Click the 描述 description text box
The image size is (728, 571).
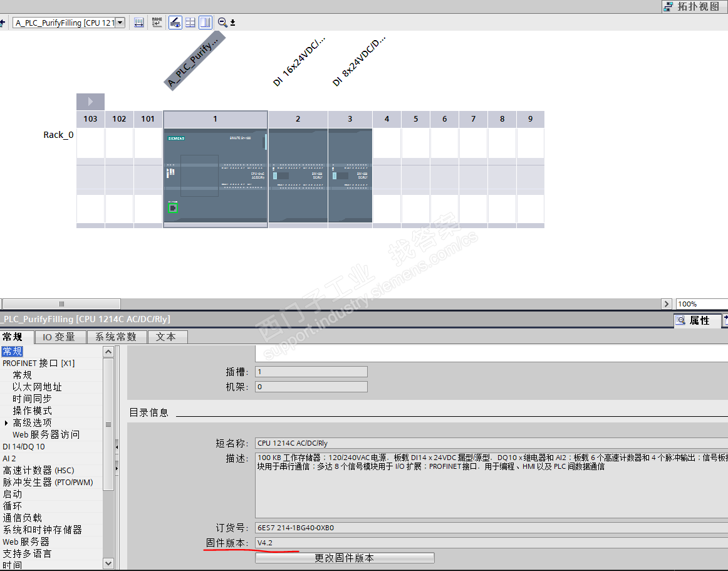pos(491,485)
